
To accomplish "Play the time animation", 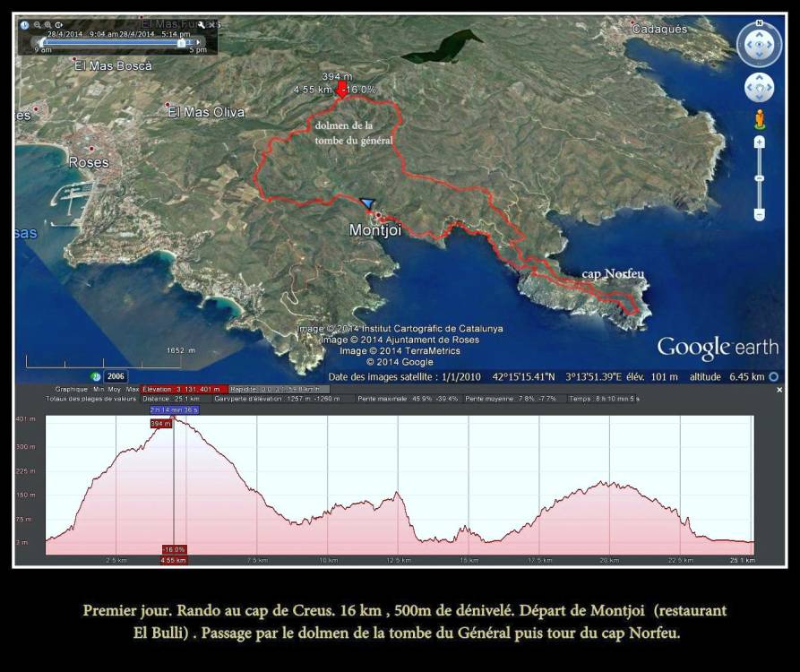I will [x=59, y=25].
